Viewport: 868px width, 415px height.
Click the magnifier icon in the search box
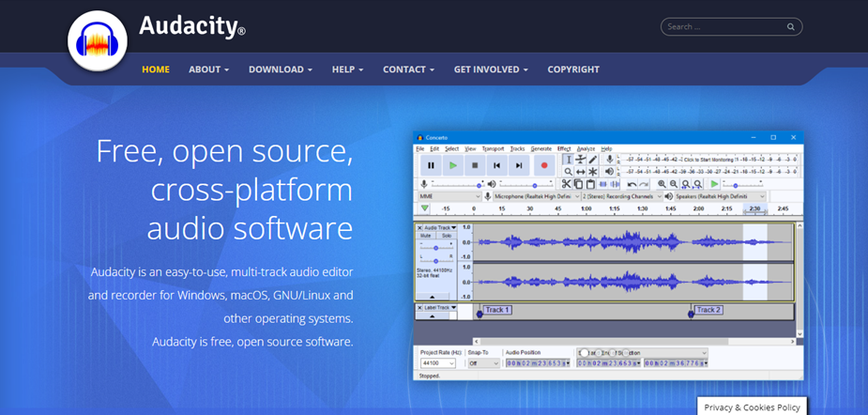coord(791,27)
